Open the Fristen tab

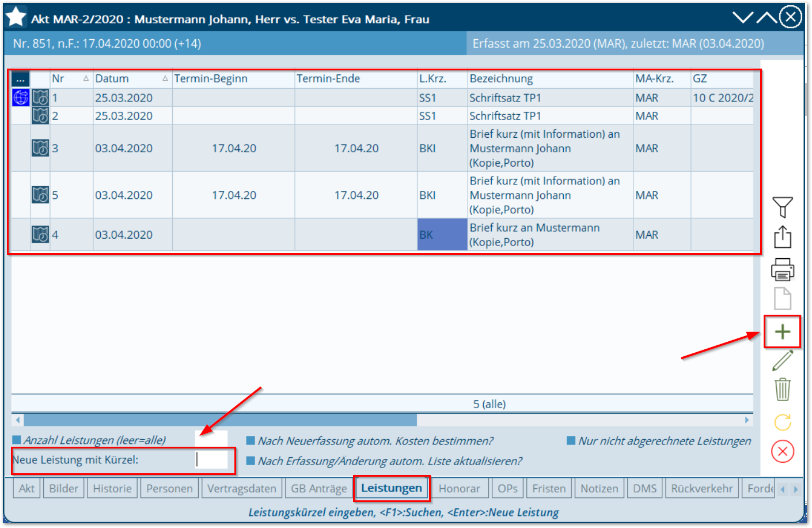click(x=549, y=488)
